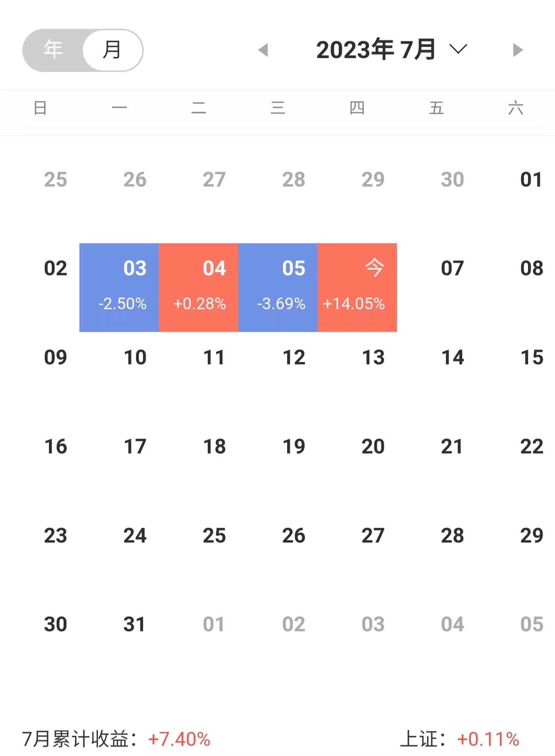This screenshot has height=756, width=555.
Task: Tap the 7月累计收益 +7.40% summary
Action: (116, 739)
